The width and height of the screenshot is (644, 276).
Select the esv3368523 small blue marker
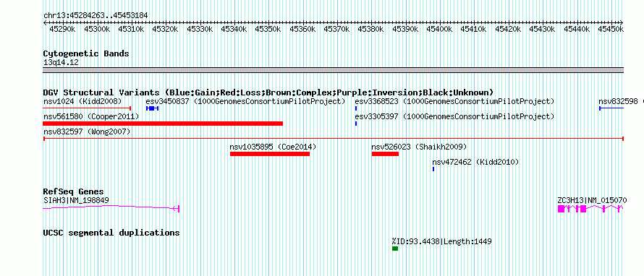point(356,108)
